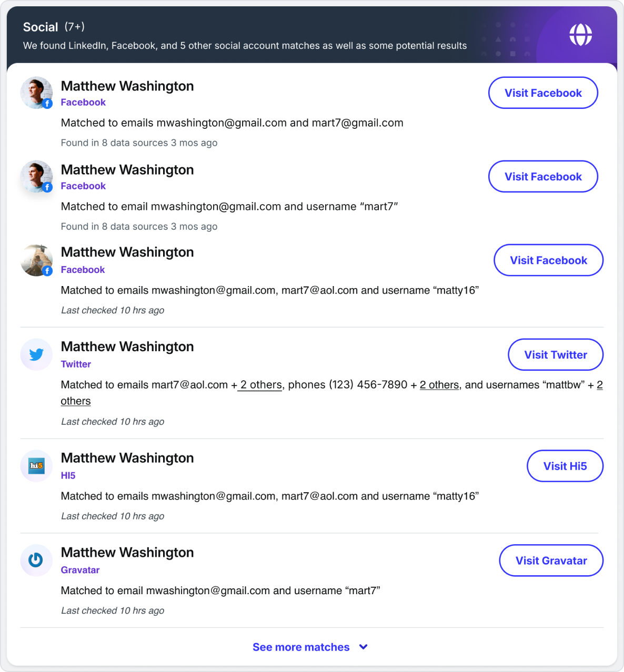Viewport: 624px width, 672px height.
Task: Expand "2 others" after the phone number
Action: click(x=439, y=385)
